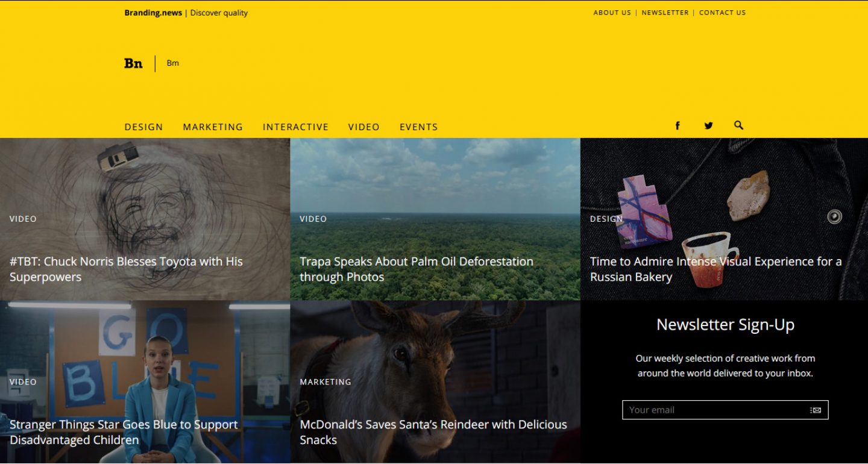Open the Newsletter link in top bar

click(x=665, y=13)
